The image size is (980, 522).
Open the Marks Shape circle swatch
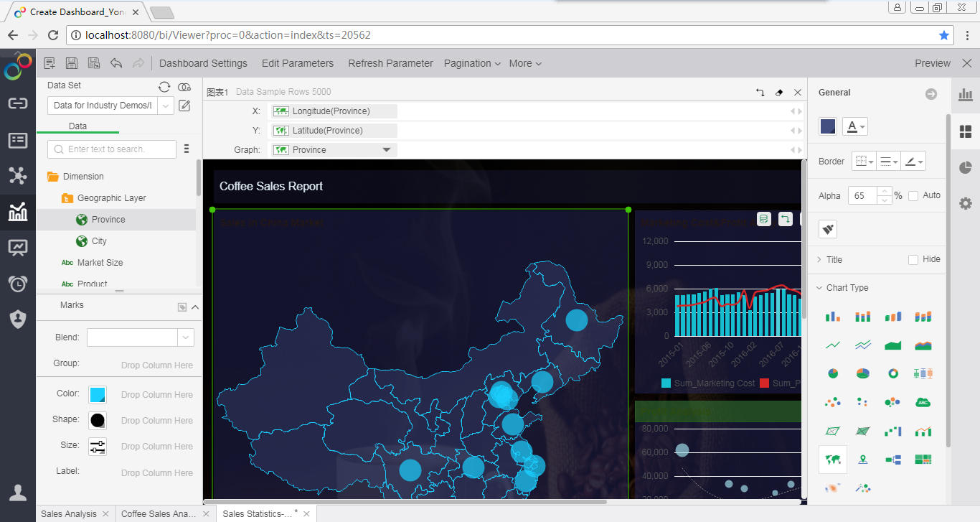tap(98, 421)
